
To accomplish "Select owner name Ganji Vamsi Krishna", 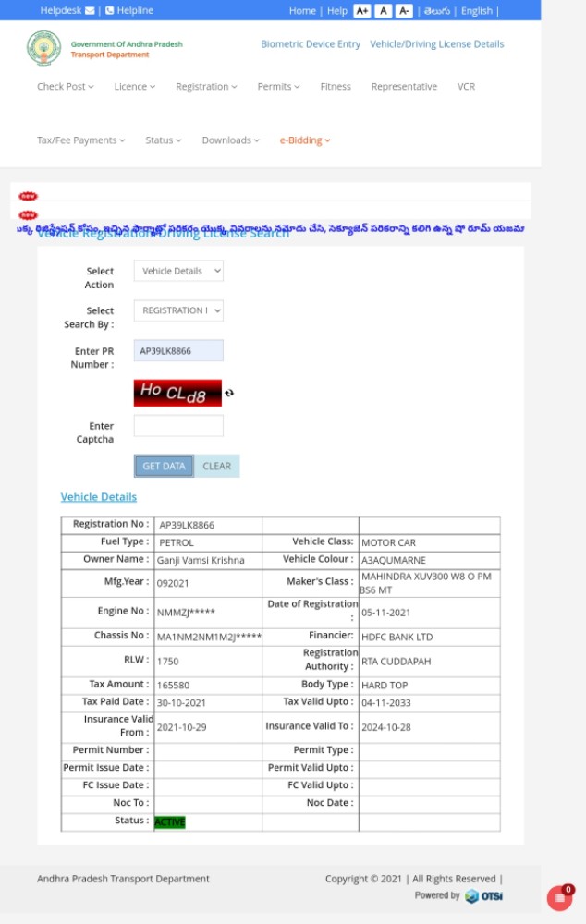I will 201,561.
